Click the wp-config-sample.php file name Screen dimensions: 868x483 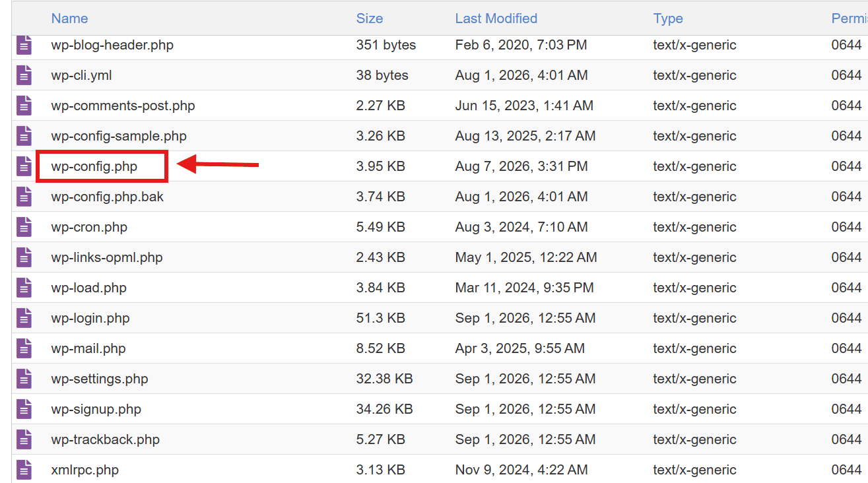119,136
